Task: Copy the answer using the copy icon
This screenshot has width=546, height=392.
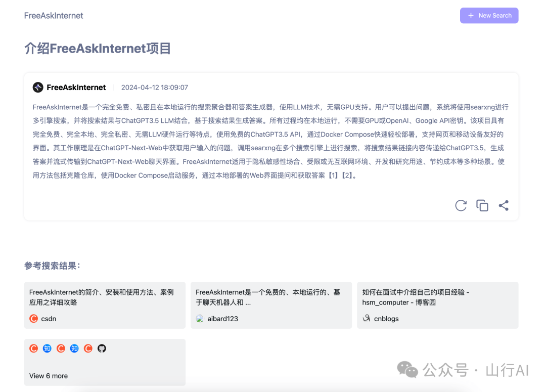Action: [x=482, y=205]
